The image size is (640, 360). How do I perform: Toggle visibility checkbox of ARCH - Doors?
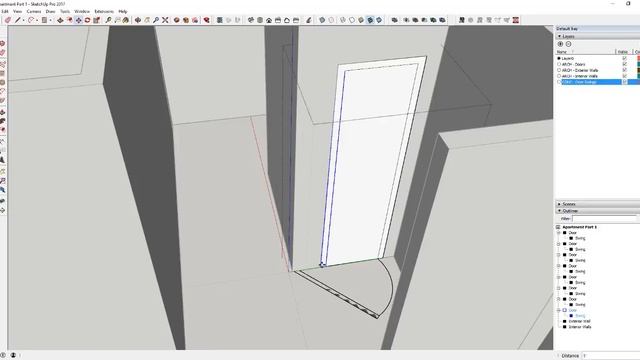click(x=624, y=64)
